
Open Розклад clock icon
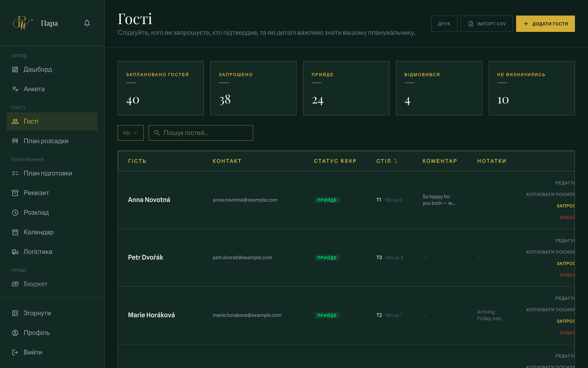(15, 213)
